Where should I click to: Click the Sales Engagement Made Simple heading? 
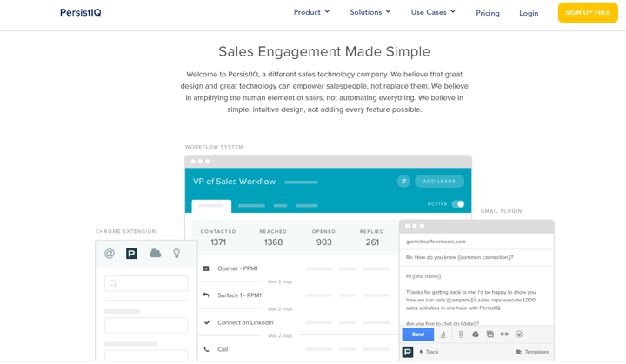pos(324,51)
